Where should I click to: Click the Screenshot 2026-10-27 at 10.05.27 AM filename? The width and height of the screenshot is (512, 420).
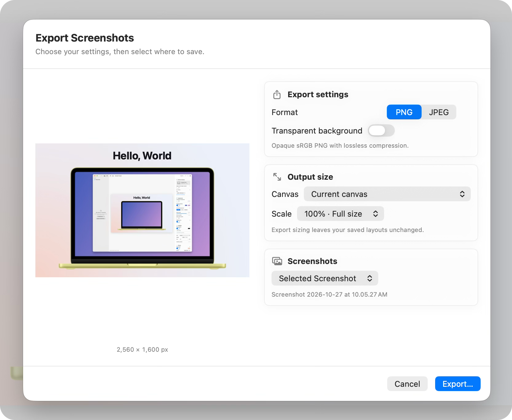[329, 294]
